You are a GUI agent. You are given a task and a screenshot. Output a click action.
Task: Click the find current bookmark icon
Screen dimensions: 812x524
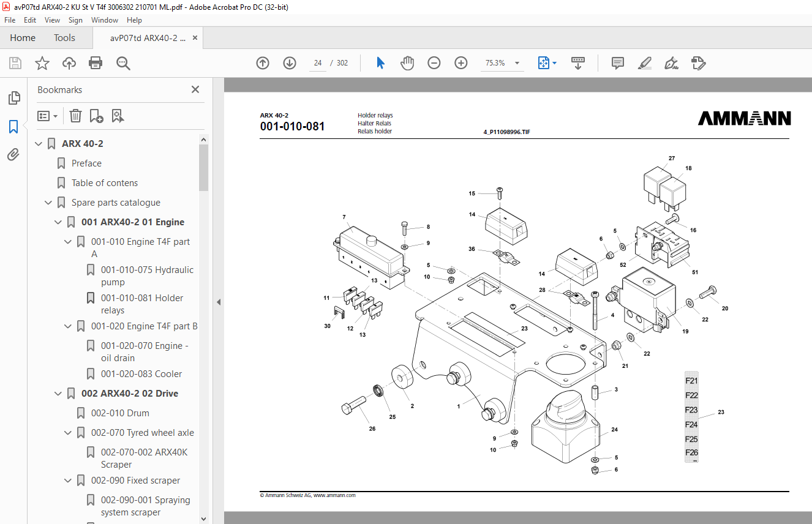118,116
